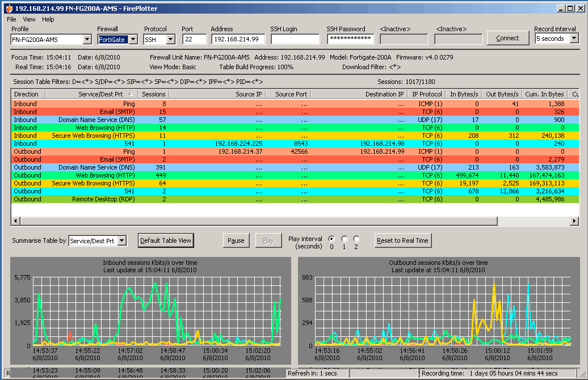Open the Help menu
This screenshot has height=380, width=588.
click(48, 19)
